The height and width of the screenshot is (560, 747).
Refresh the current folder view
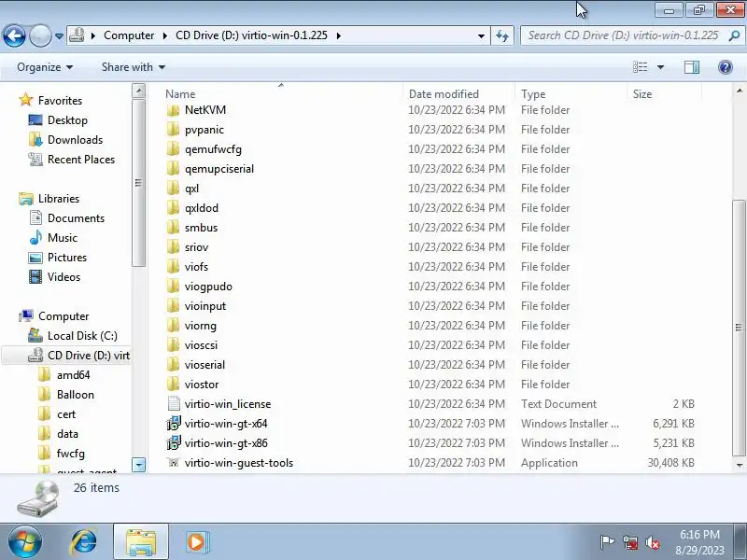click(502, 35)
